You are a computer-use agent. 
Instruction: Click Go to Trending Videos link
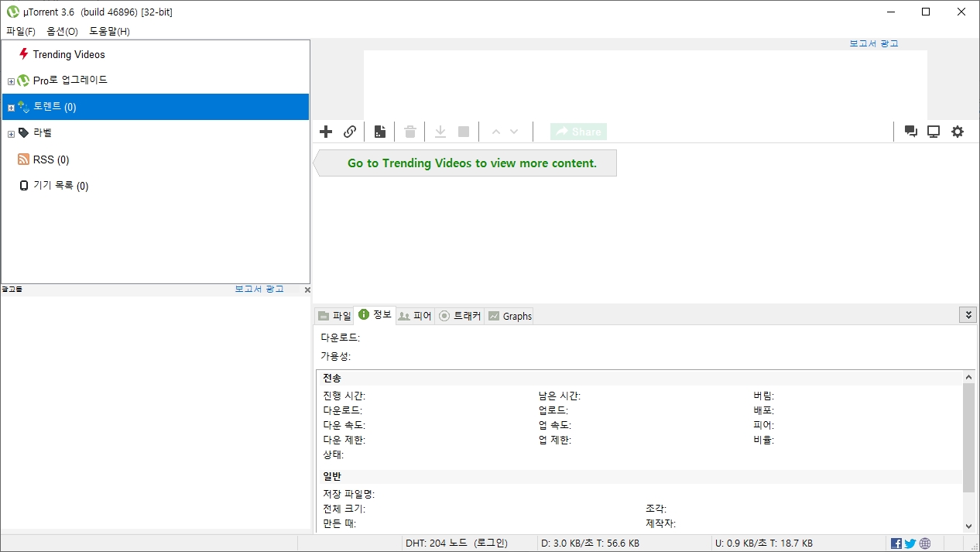(471, 163)
